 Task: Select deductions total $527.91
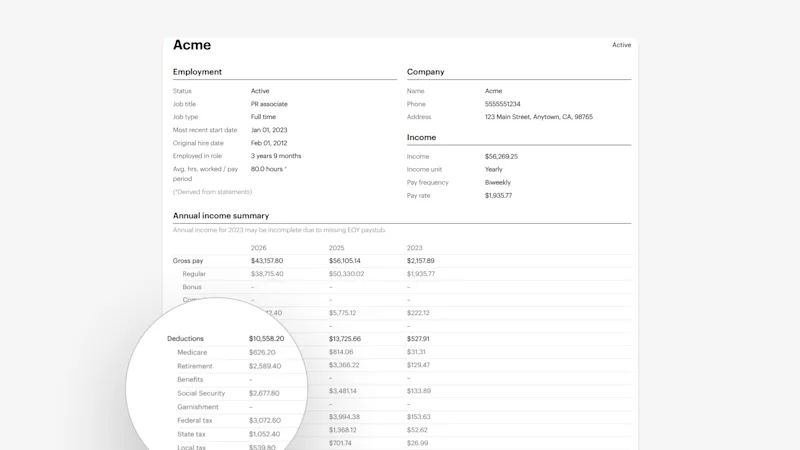click(418, 339)
